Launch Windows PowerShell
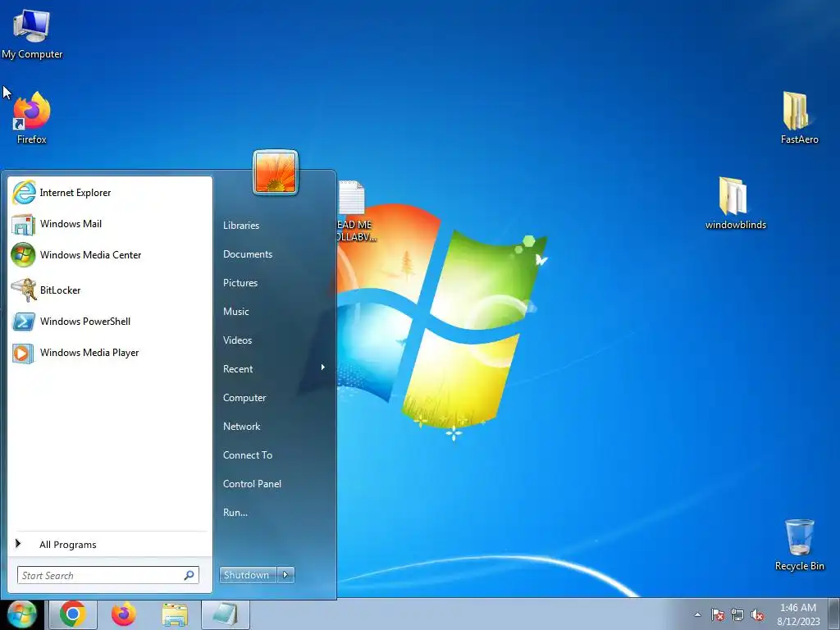Viewport: 840px width, 630px height. pos(110,322)
